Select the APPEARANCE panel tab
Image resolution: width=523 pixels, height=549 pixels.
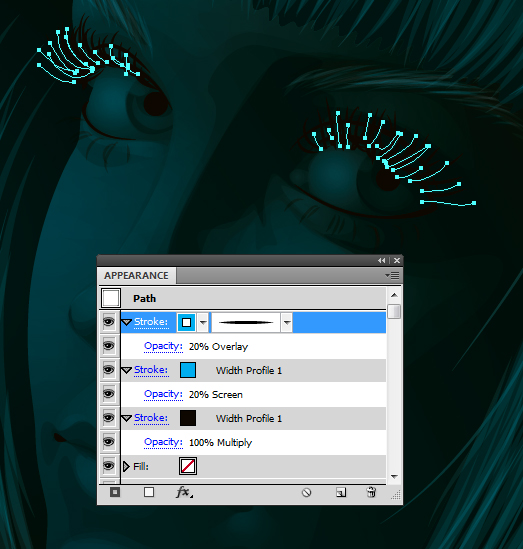click(137, 276)
